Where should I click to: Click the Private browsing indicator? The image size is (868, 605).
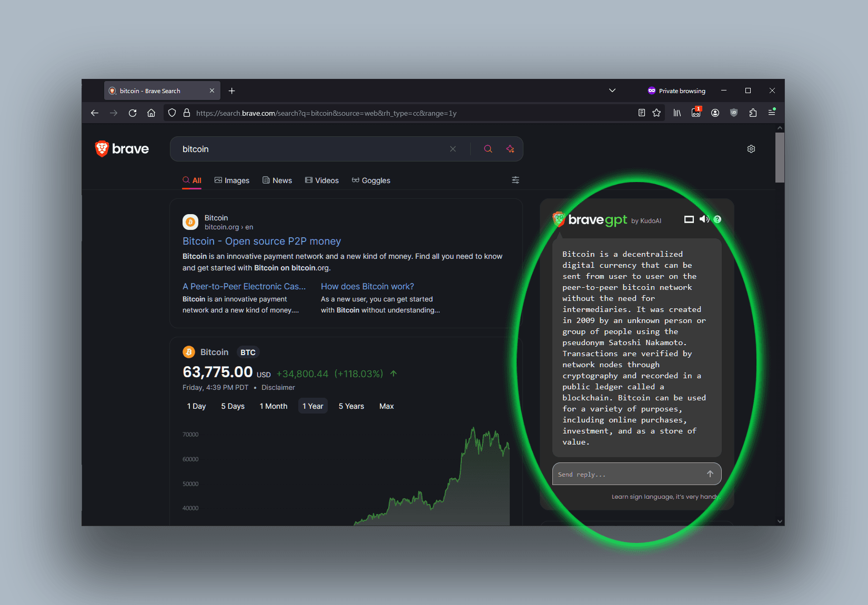(677, 91)
